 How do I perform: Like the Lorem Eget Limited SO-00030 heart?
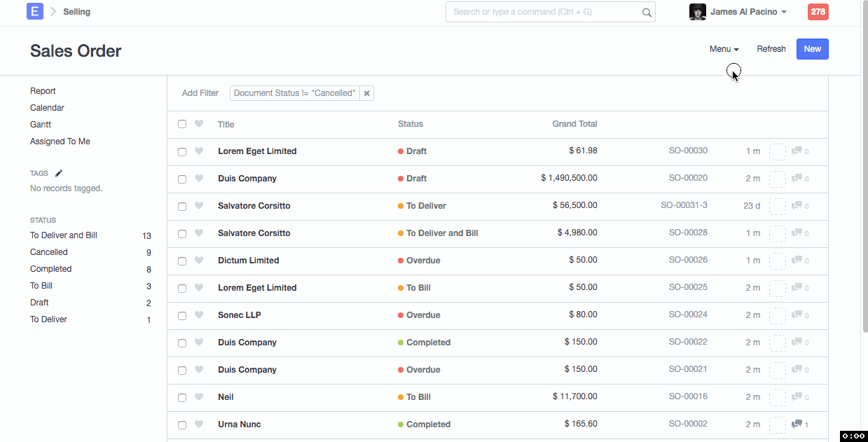point(199,151)
